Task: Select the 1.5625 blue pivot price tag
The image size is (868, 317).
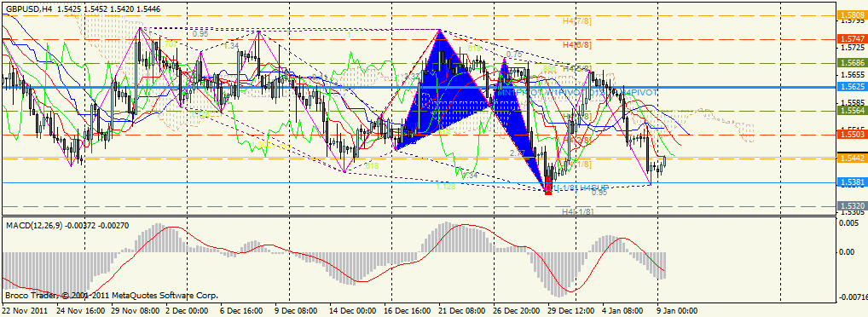Action: [x=853, y=88]
